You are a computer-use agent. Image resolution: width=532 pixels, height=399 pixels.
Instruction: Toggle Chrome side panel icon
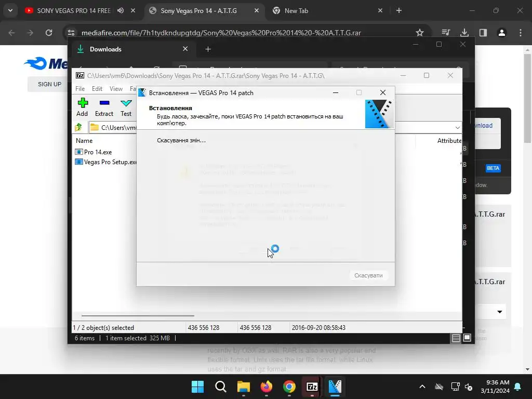483,33
